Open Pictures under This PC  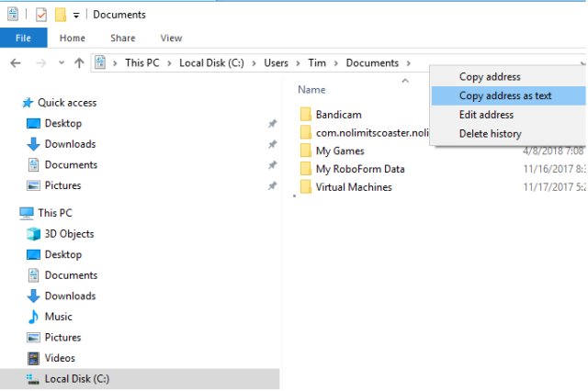coord(62,338)
